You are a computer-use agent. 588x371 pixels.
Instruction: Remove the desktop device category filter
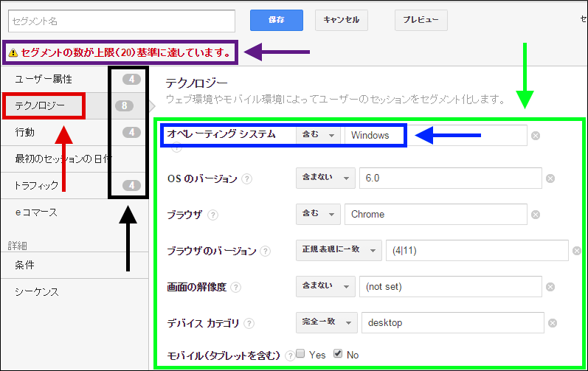pyautogui.click(x=553, y=322)
